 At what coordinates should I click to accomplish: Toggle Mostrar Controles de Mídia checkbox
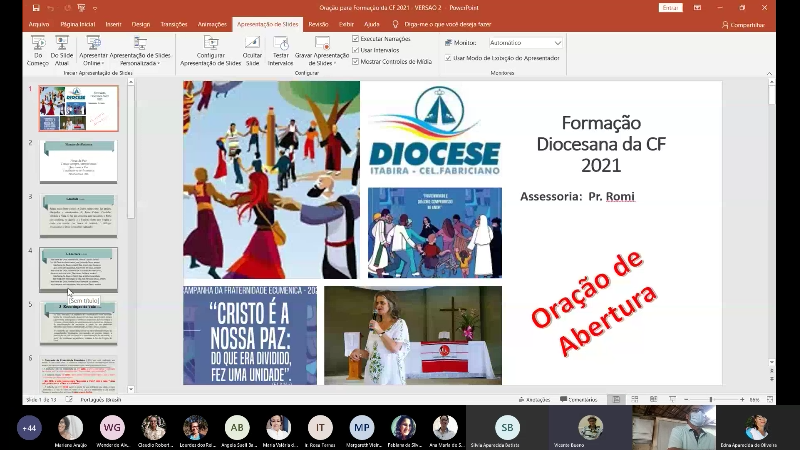355,61
